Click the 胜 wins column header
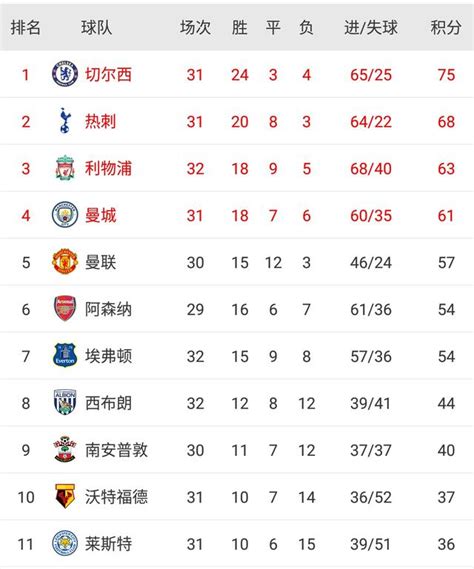This screenshot has height=569, width=474. coord(240,28)
